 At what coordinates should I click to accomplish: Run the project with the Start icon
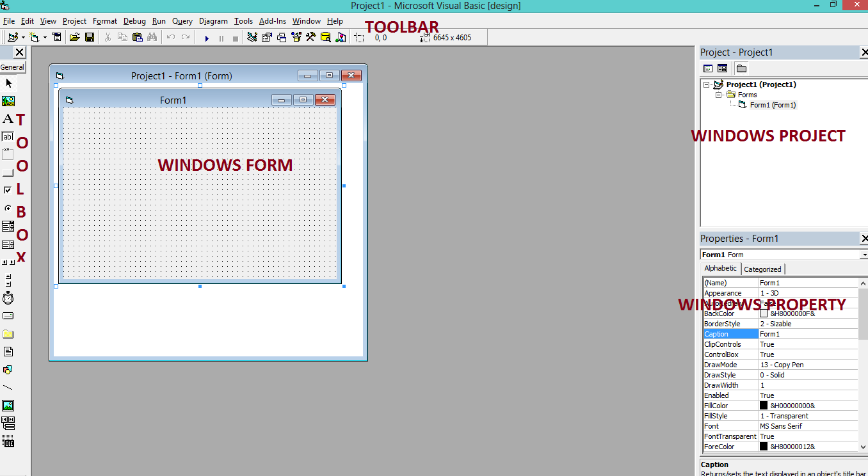tap(207, 37)
